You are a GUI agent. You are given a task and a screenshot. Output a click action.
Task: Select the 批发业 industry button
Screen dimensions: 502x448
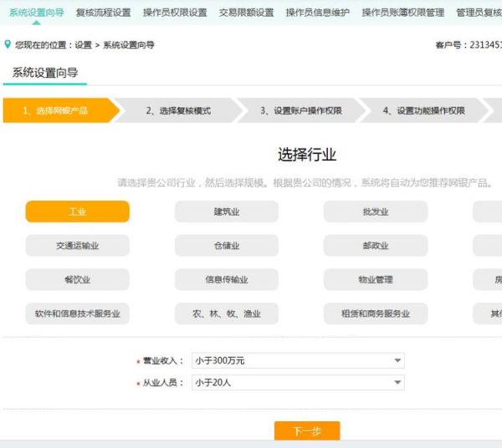point(375,211)
